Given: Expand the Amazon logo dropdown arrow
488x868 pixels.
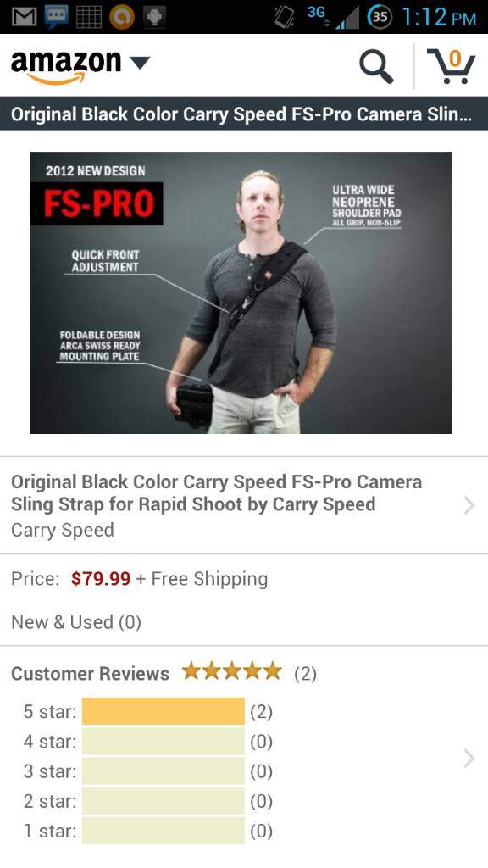Looking at the screenshot, I should click(x=140, y=63).
